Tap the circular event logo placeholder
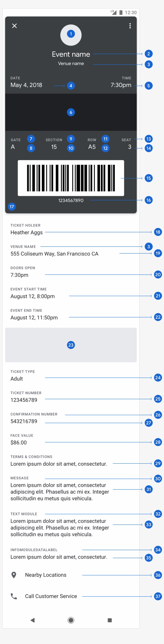The image size is (164, 644). 71,35
